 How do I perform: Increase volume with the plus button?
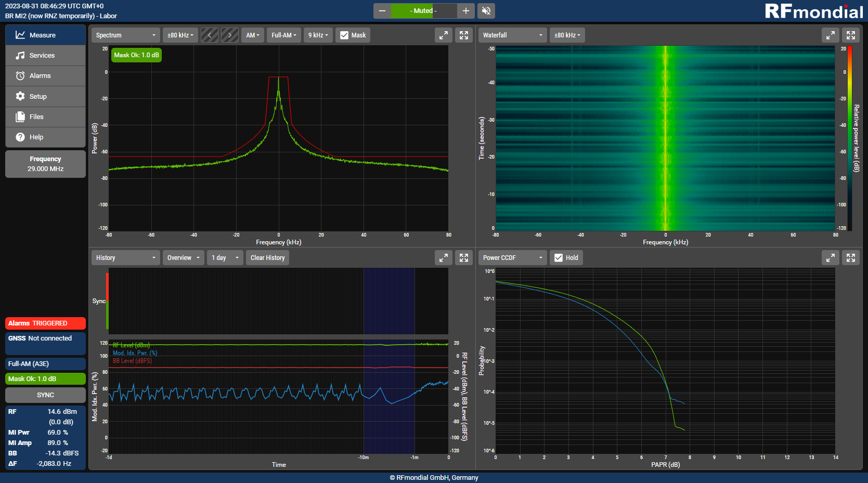pyautogui.click(x=465, y=11)
